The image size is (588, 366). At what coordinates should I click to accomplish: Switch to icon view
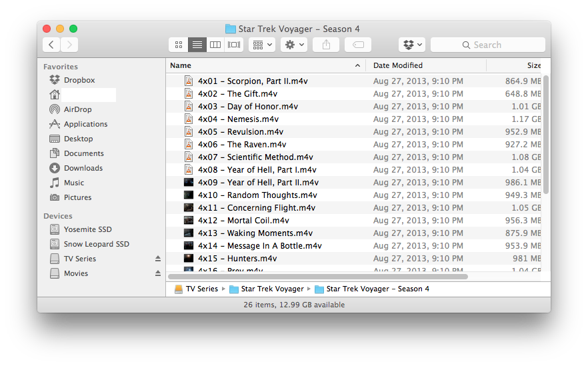[179, 45]
